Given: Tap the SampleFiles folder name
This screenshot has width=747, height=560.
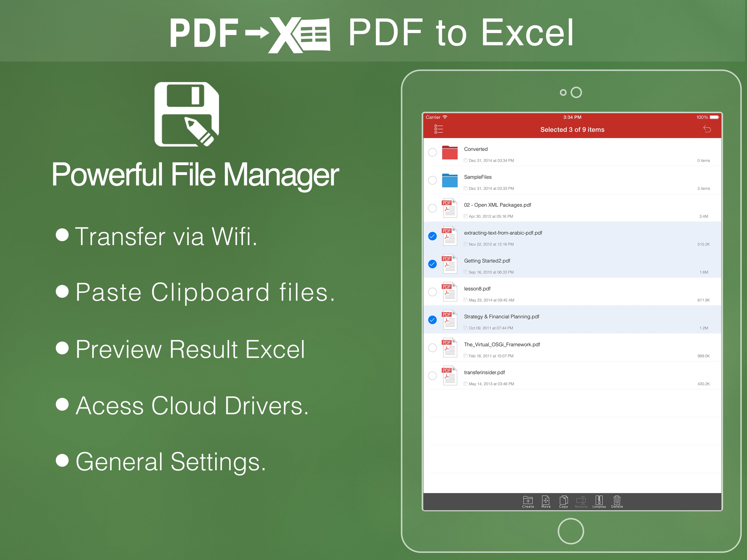Looking at the screenshot, I should pos(477,177).
